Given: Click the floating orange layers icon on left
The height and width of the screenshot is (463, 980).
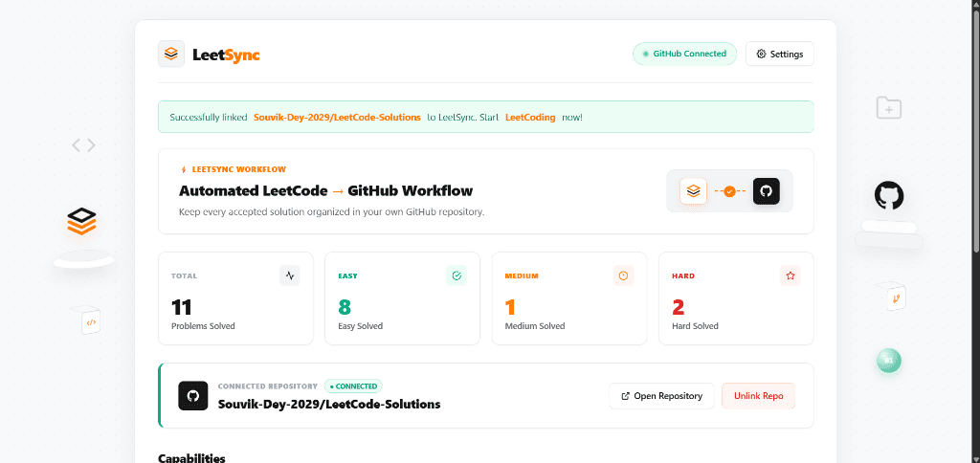Looking at the screenshot, I should pyautogui.click(x=82, y=222).
